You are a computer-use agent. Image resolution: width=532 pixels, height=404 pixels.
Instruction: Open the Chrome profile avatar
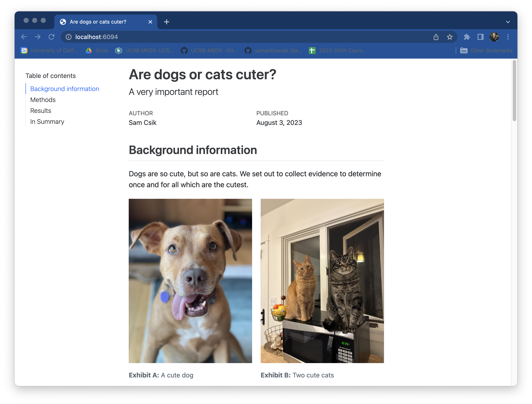click(x=494, y=37)
